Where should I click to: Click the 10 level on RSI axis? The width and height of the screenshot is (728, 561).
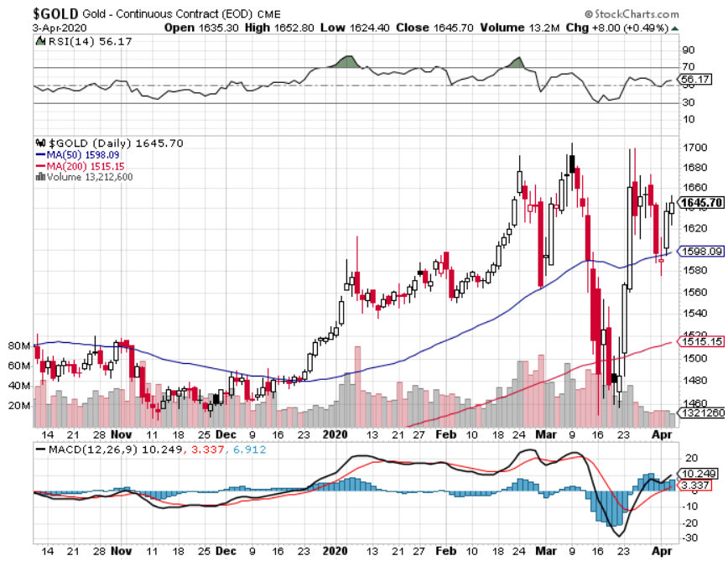tap(689, 119)
